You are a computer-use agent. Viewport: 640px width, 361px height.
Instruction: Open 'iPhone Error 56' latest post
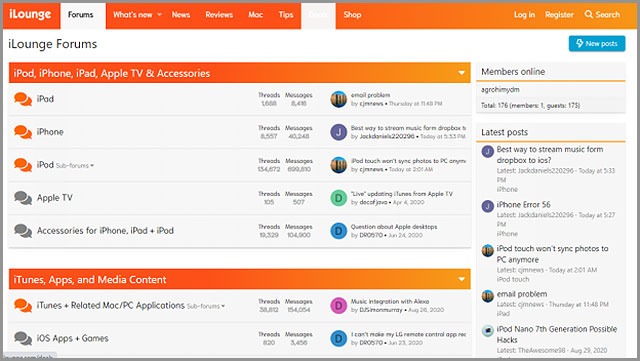click(x=523, y=205)
